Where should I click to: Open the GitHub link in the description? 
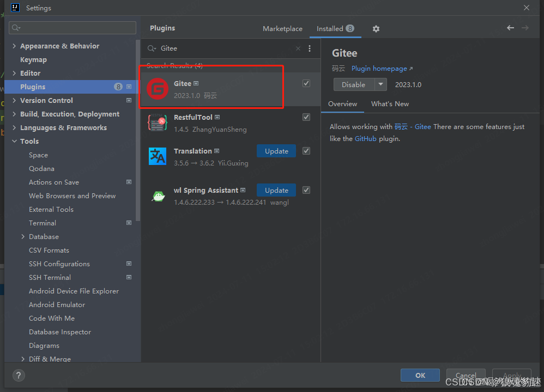(365, 139)
